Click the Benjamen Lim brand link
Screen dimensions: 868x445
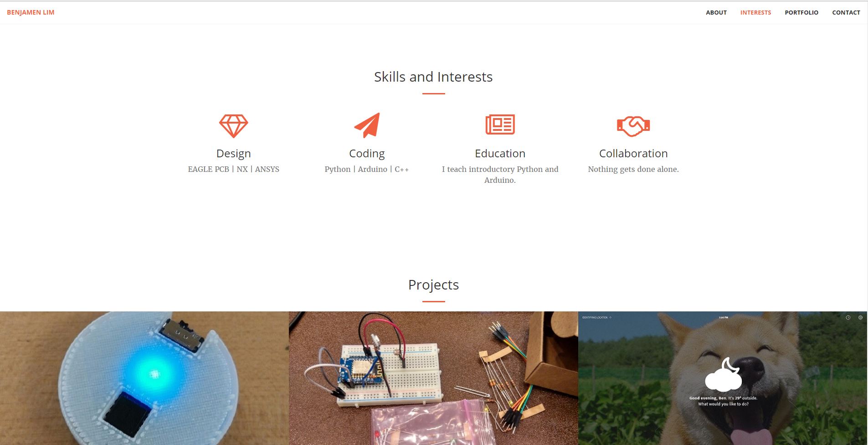[x=31, y=12]
